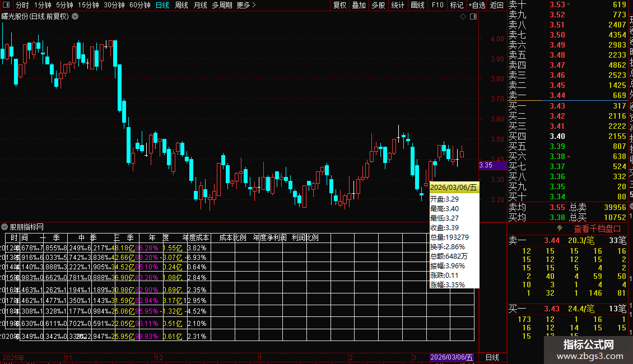633x364 pixels.
Task: Click the 卖十 3.53 order row
Action: coord(567,5)
